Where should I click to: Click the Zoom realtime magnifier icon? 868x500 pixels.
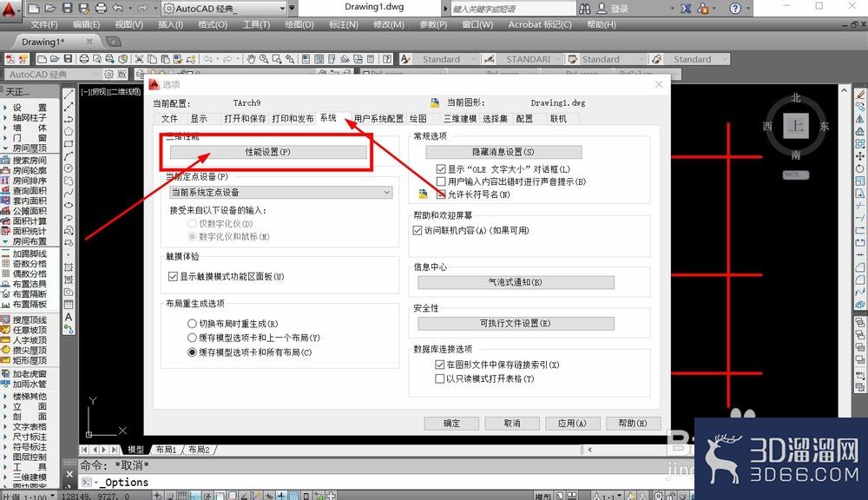click(264, 59)
